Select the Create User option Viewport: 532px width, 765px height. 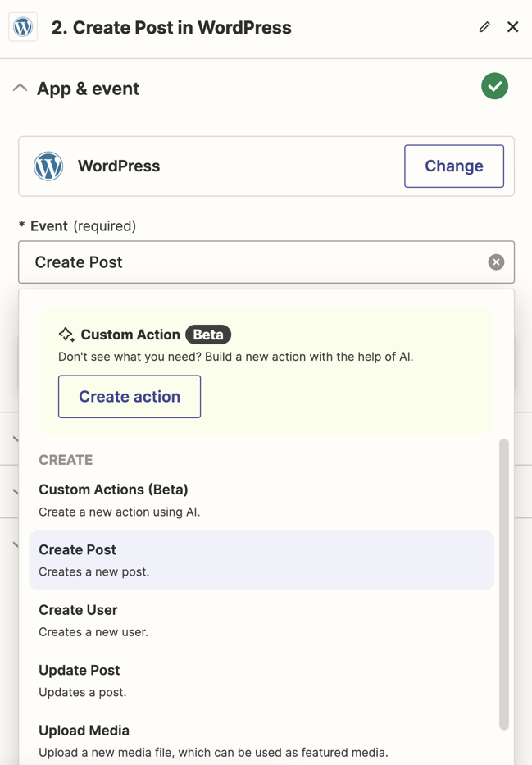pyautogui.click(x=261, y=621)
